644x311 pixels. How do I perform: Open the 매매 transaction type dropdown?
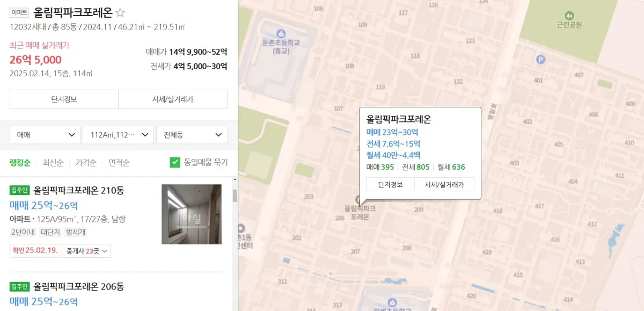(45, 135)
